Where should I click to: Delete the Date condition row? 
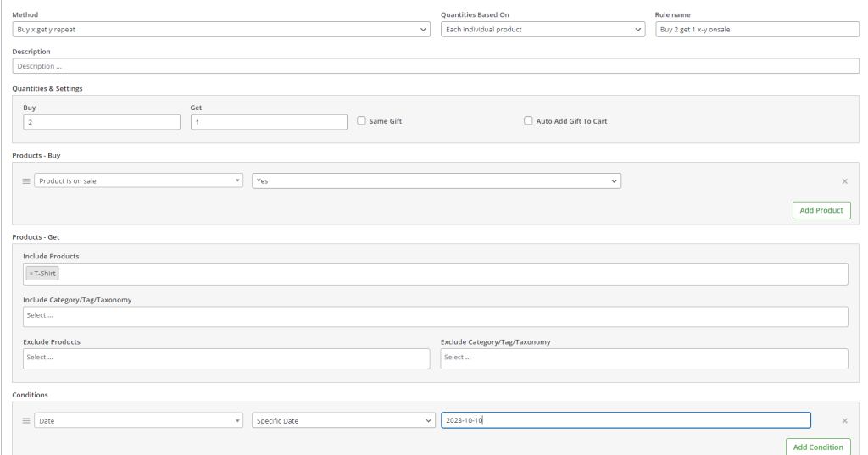pos(844,421)
